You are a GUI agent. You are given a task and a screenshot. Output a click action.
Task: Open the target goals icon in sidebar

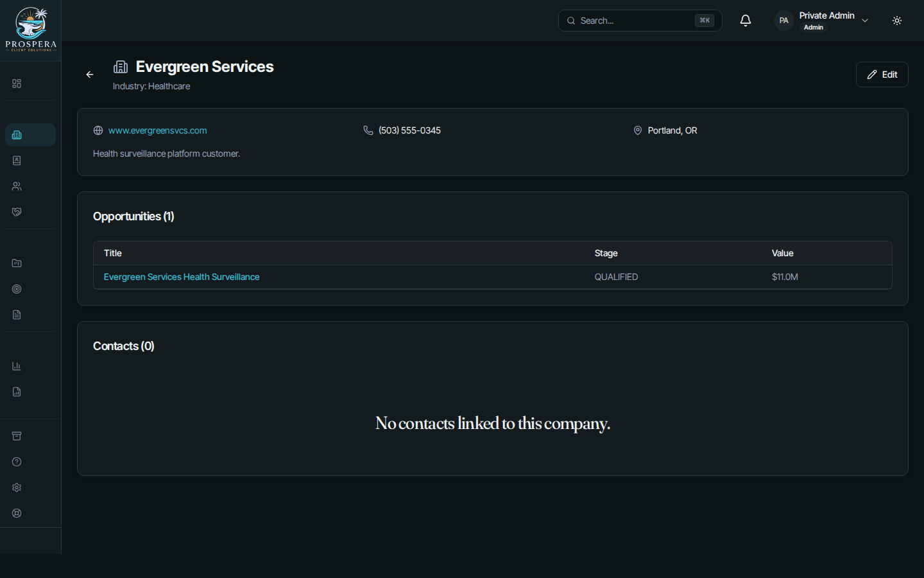[x=17, y=289]
